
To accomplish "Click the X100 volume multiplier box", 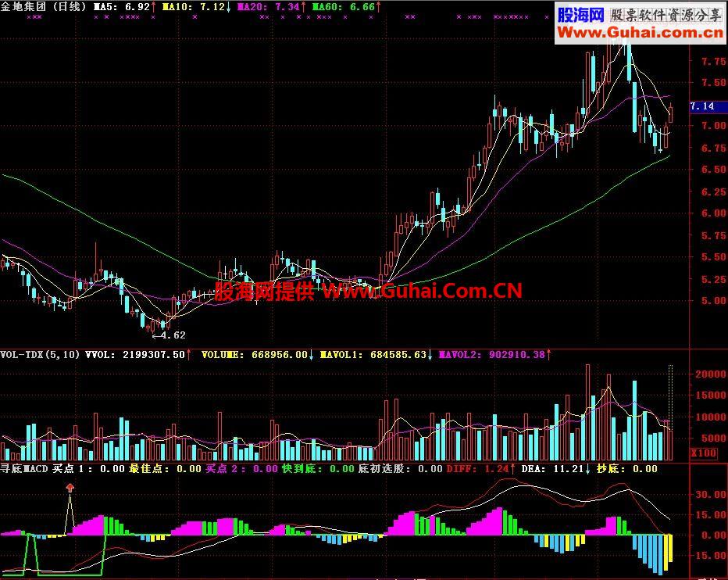I will [704, 453].
